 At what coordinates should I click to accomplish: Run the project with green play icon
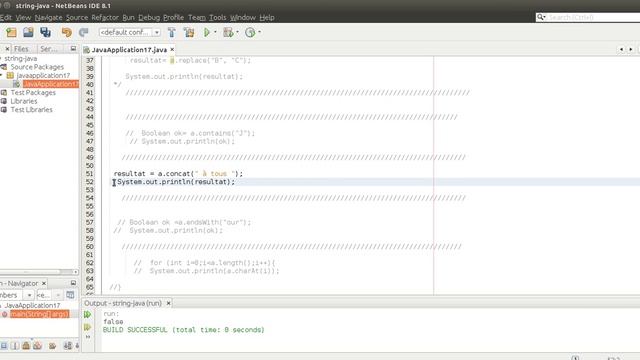click(x=207, y=32)
